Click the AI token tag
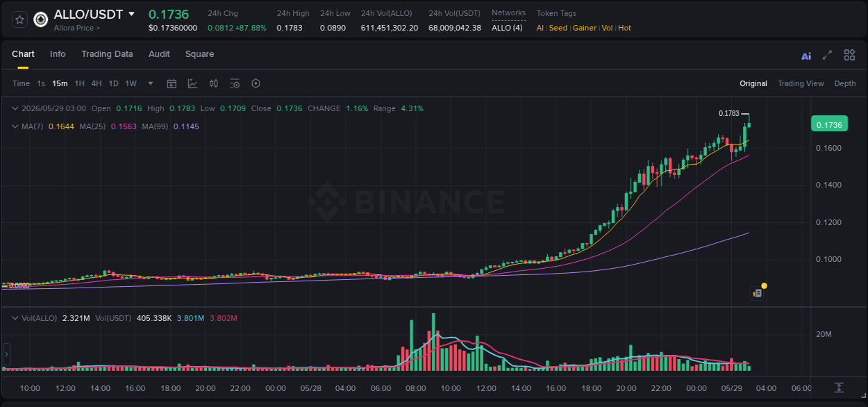 (x=540, y=28)
